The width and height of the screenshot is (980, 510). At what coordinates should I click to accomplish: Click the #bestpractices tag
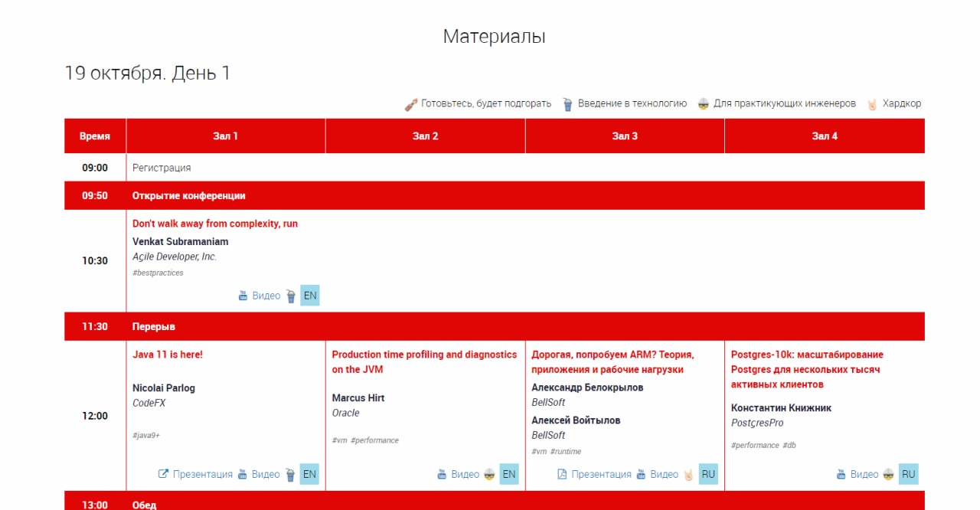tap(158, 273)
